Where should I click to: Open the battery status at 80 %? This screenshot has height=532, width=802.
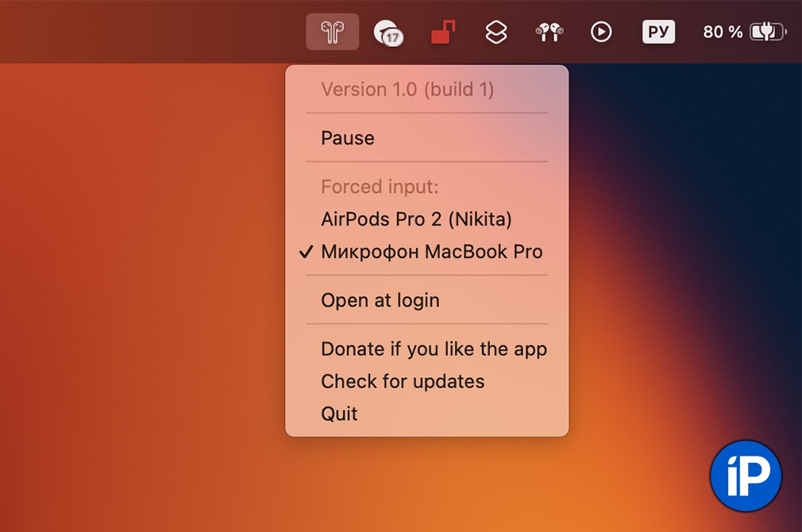pyautogui.click(x=745, y=32)
